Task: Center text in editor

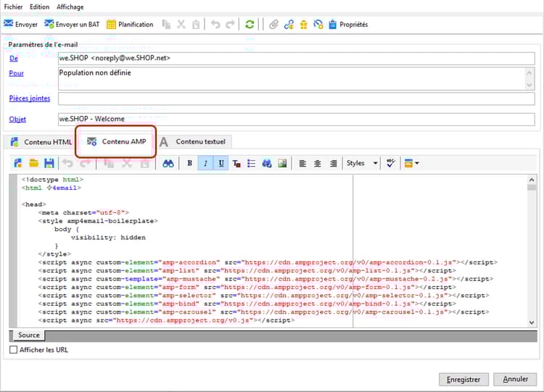Action: pos(318,163)
